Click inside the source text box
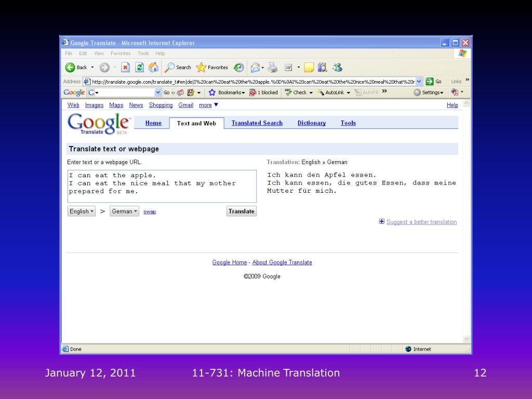Viewport: 532px width, 399px height. [x=162, y=187]
